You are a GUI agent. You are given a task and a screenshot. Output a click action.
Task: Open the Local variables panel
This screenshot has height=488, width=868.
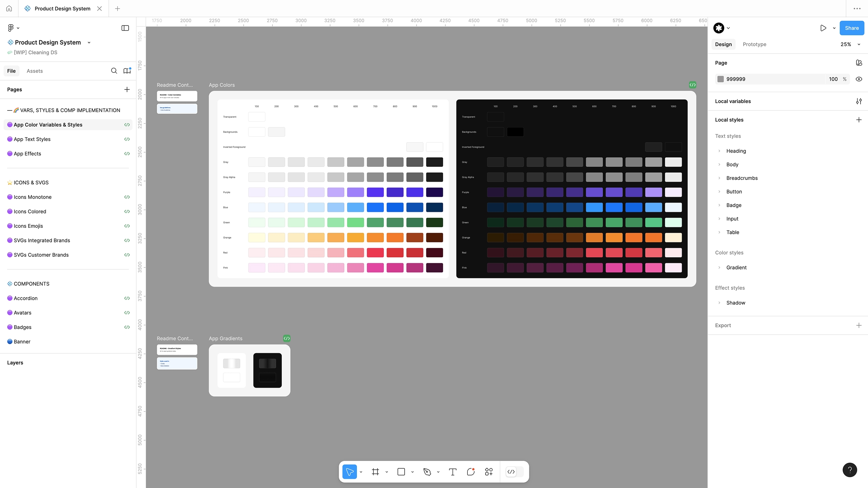pos(859,101)
